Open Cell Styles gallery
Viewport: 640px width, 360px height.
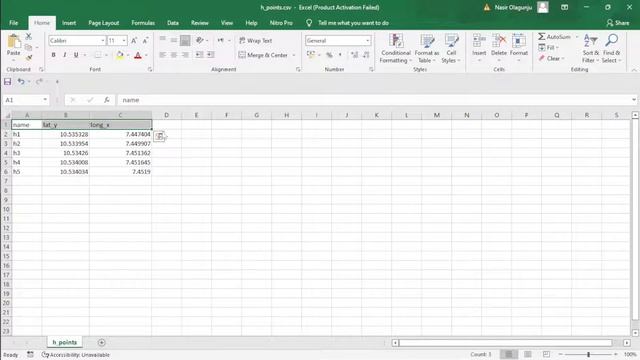pos(451,48)
